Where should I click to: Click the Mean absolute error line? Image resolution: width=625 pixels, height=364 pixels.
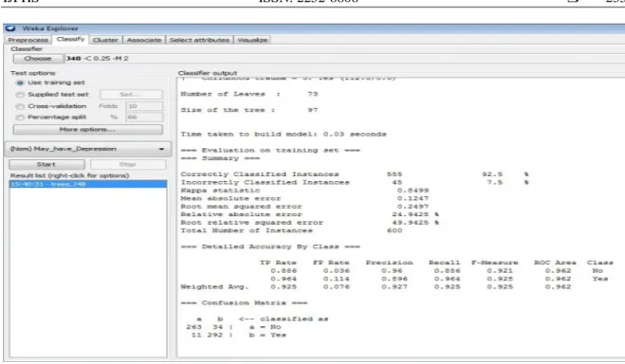(305, 198)
